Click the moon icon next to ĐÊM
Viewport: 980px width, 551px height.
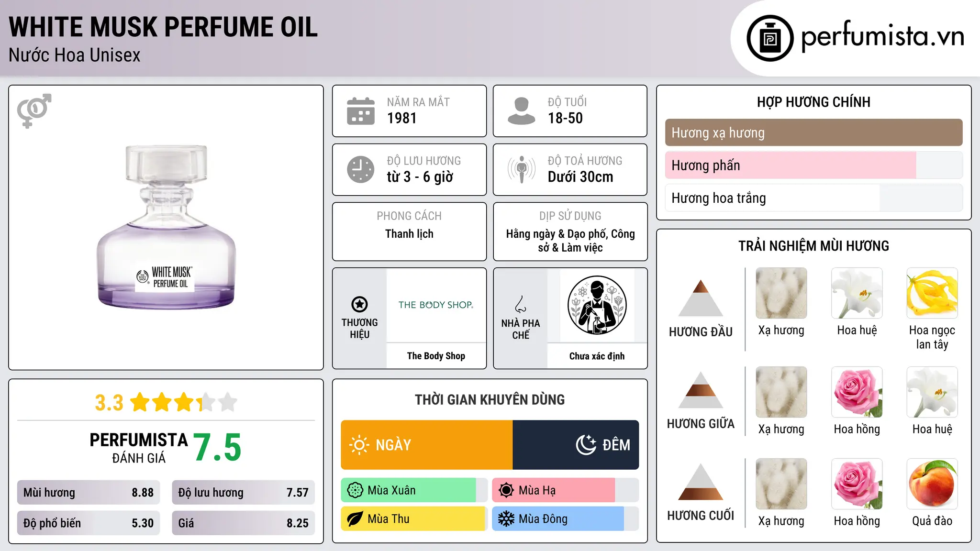point(586,445)
